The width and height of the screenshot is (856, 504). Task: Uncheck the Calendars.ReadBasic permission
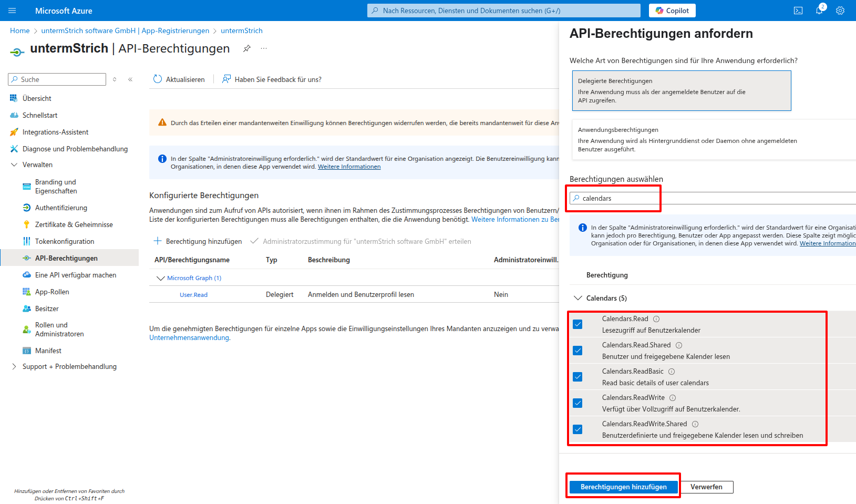click(x=577, y=377)
